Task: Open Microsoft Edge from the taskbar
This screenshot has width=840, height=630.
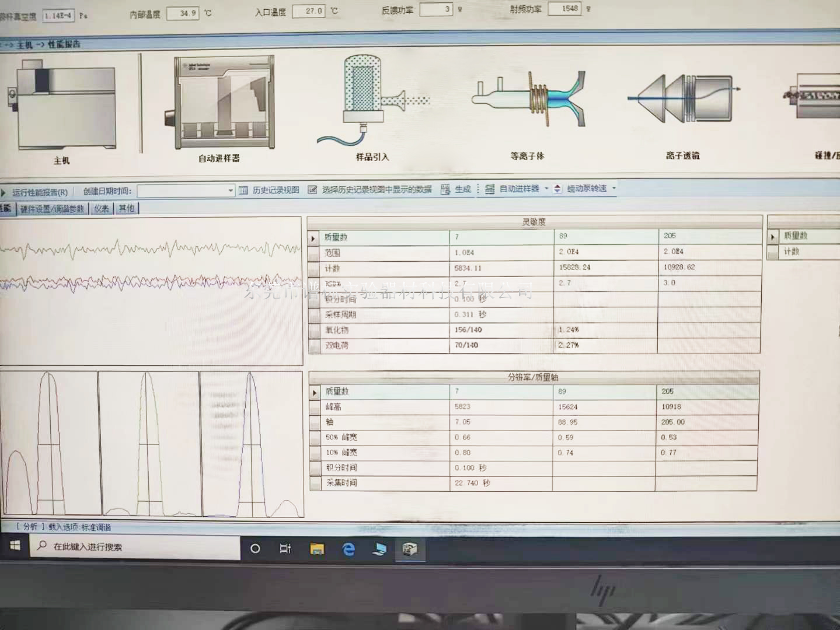Action: [x=348, y=549]
